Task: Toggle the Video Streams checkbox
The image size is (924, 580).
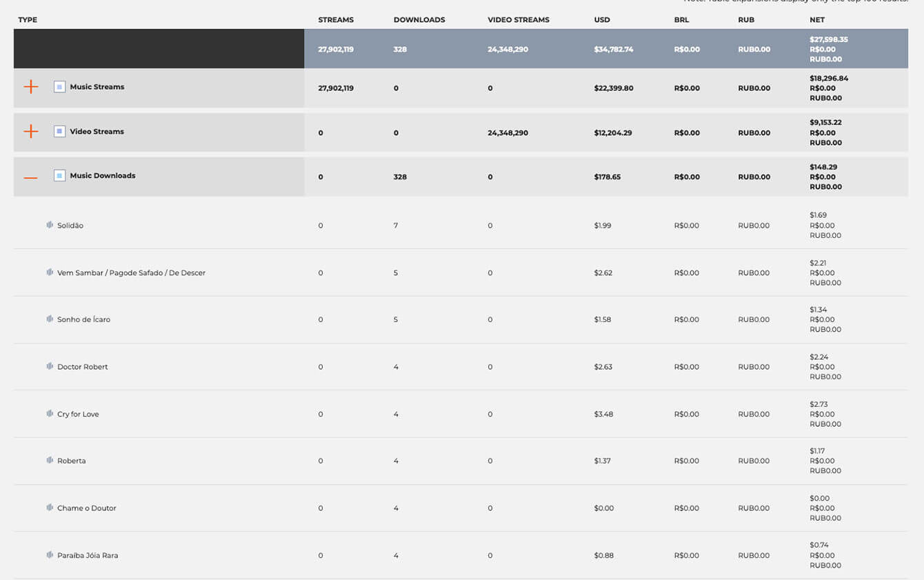Action: (x=60, y=131)
